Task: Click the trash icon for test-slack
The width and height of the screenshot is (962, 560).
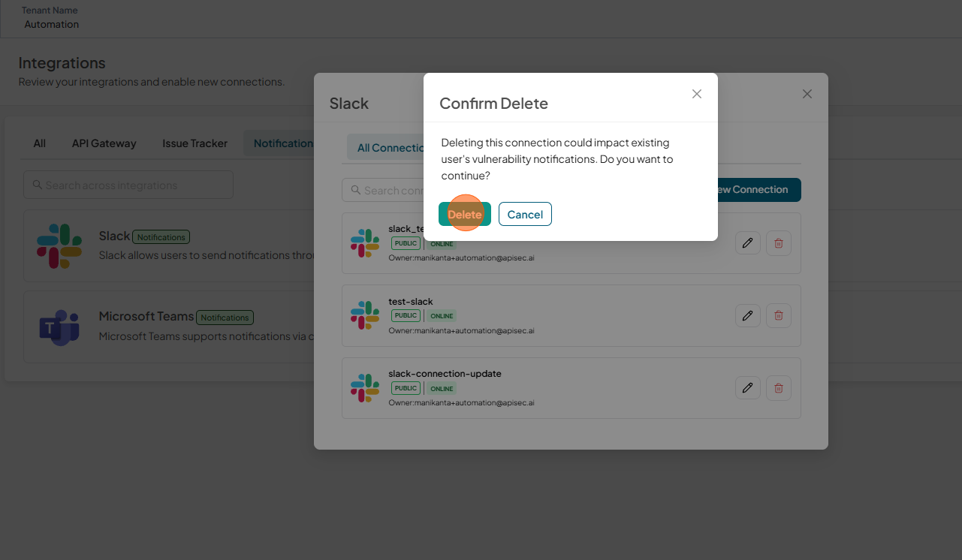Action: (x=778, y=315)
